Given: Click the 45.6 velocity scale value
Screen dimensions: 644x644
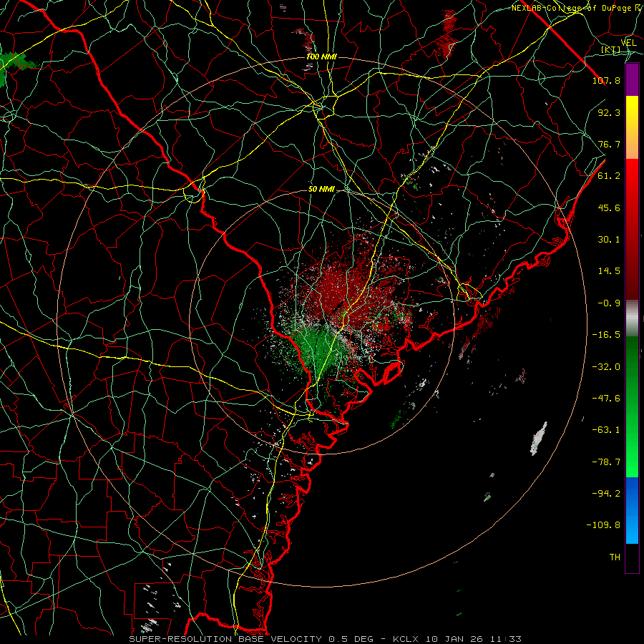Looking at the screenshot, I should pyautogui.click(x=609, y=208).
